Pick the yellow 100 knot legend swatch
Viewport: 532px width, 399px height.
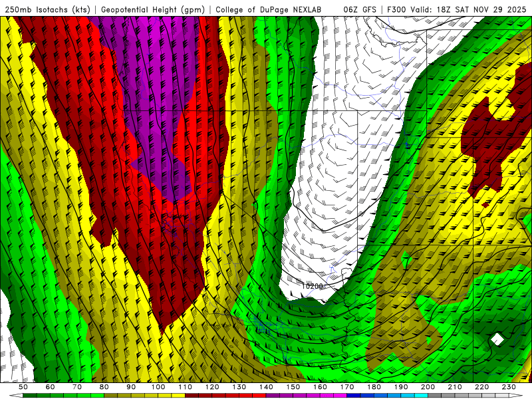point(165,396)
